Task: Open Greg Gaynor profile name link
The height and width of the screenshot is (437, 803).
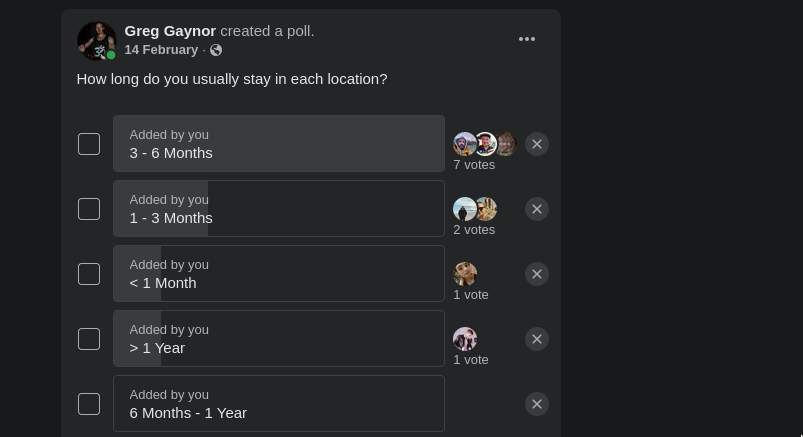Action: pos(170,31)
